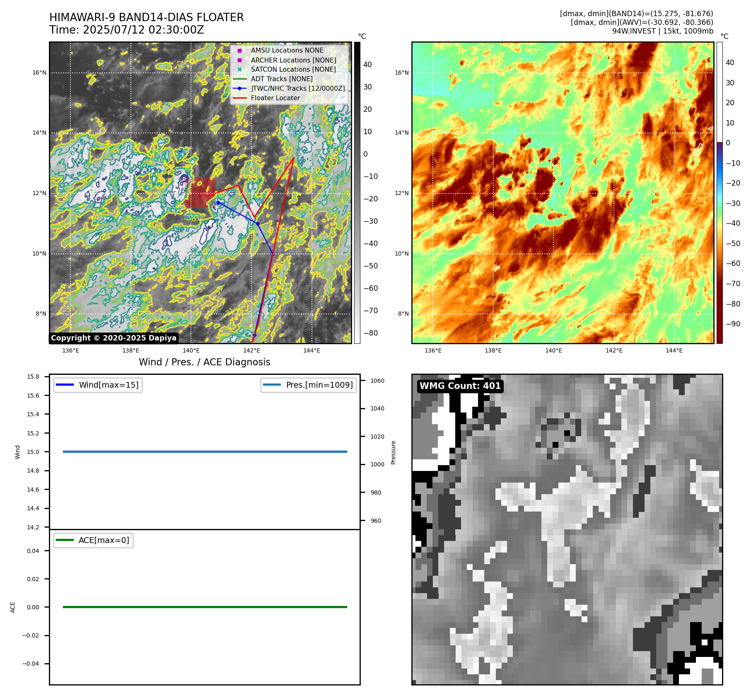Click the '16°N' label on left map
The height and width of the screenshot is (700, 751).
point(39,73)
